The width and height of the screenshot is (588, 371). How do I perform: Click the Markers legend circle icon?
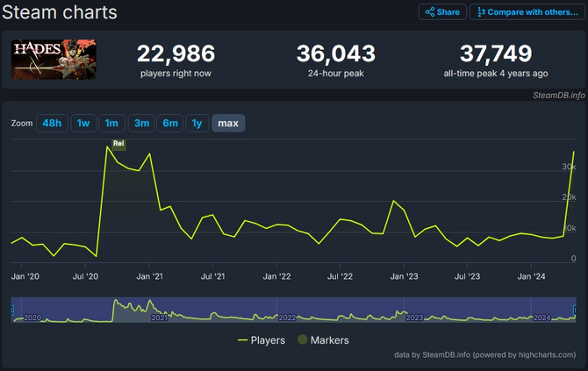(x=303, y=340)
